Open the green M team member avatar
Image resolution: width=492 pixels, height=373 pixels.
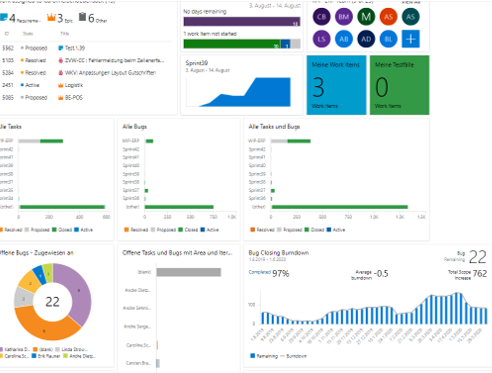pyautogui.click(x=366, y=17)
